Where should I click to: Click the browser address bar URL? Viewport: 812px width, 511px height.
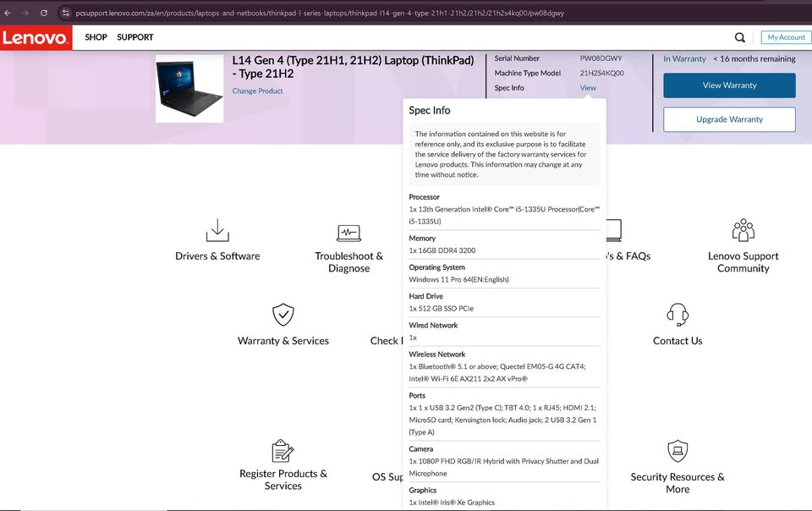pyautogui.click(x=320, y=13)
